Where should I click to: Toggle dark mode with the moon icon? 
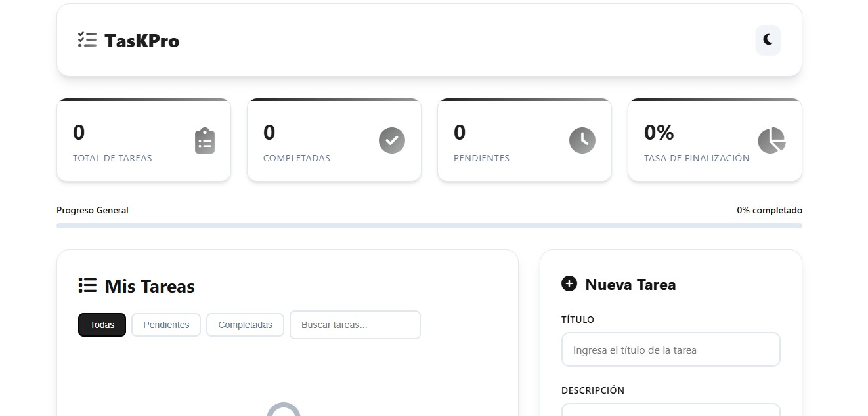pyautogui.click(x=768, y=40)
